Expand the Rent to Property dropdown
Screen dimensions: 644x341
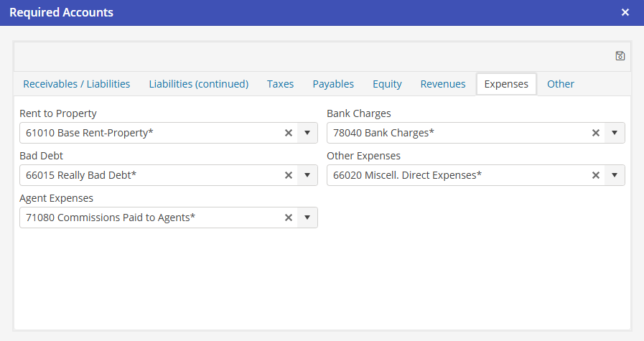click(307, 133)
